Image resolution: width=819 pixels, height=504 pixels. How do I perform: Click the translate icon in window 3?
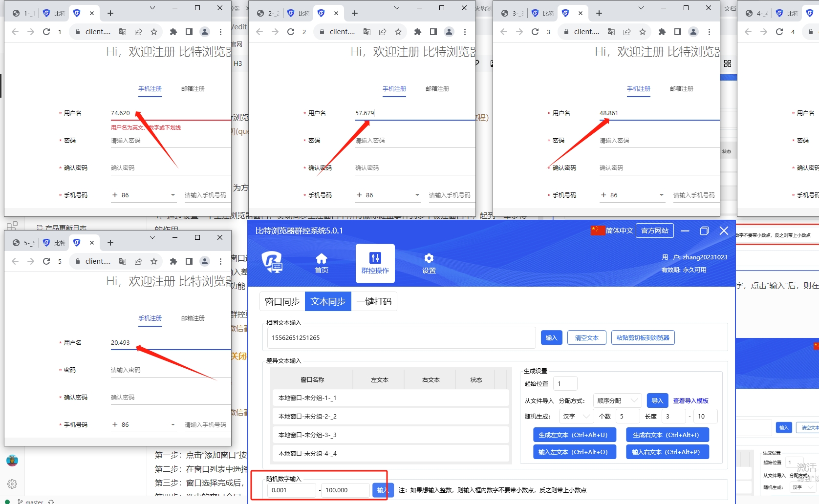tap(611, 32)
